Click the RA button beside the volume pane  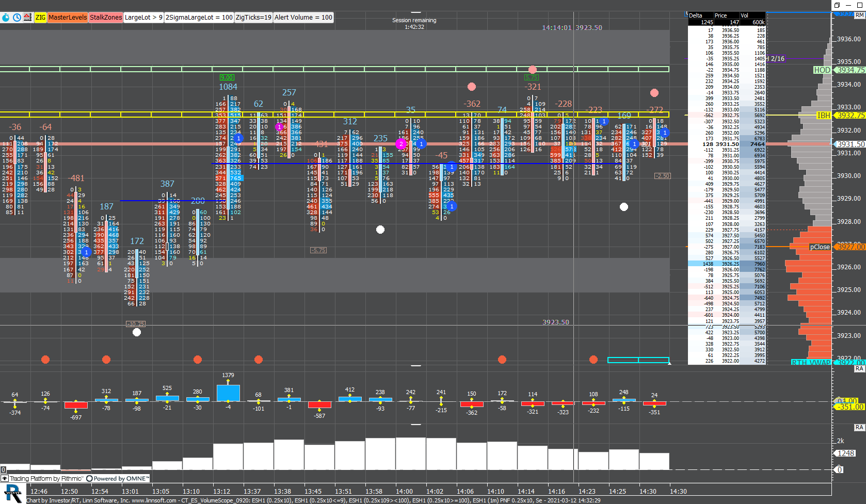tap(859, 428)
